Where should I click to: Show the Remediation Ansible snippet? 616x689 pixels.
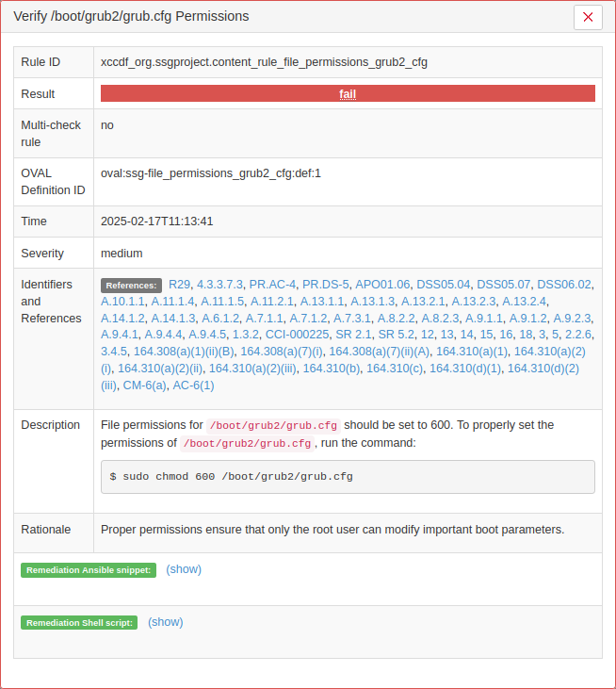[x=184, y=569]
